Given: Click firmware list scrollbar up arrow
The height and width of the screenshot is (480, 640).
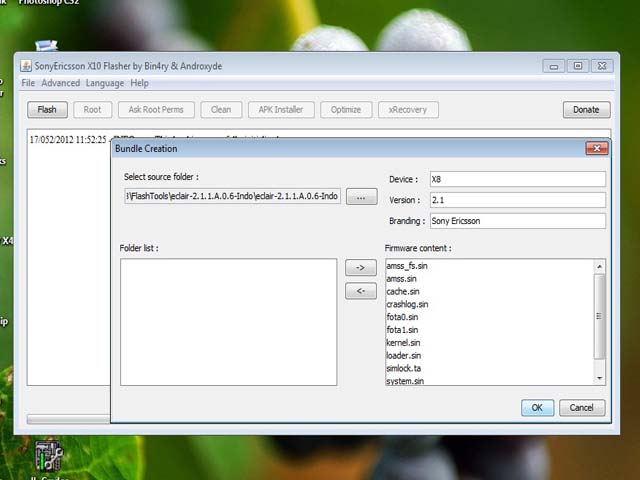Looking at the screenshot, I should click(x=599, y=267).
